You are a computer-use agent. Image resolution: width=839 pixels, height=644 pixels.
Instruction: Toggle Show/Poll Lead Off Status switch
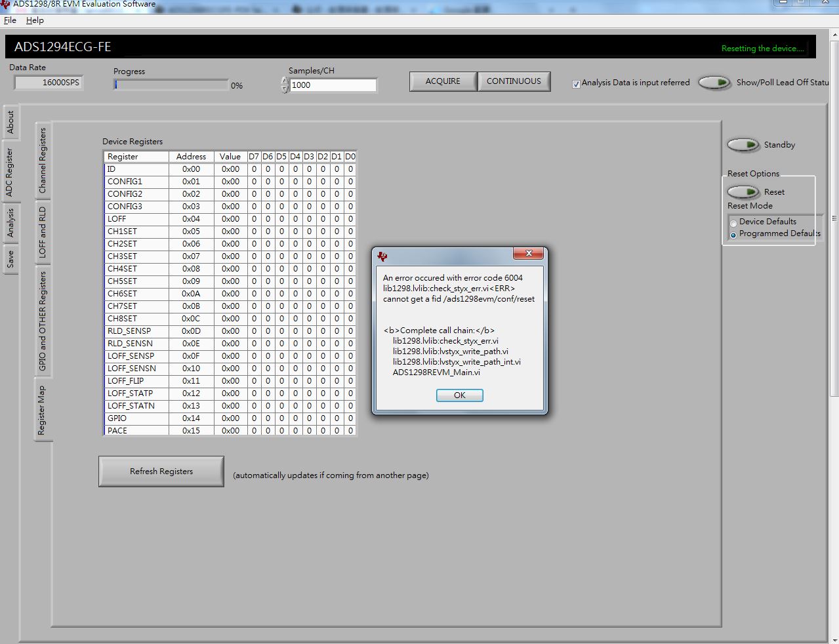click(715, 83)
